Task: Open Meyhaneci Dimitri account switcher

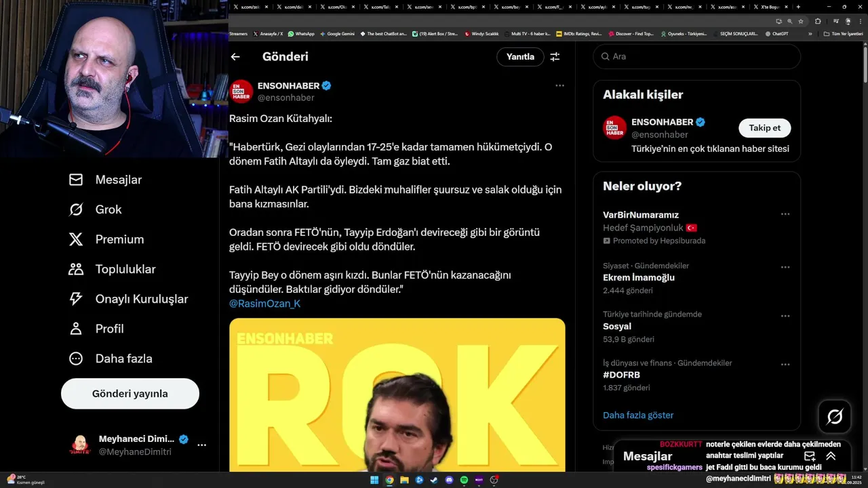Action: [139, 445]
